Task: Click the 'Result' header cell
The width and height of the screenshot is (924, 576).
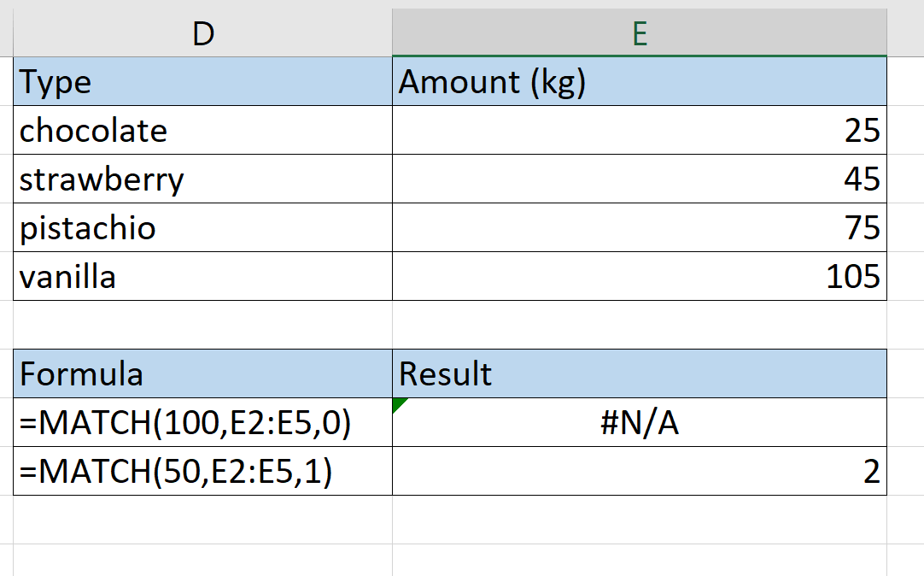Action: pos(640,373)
